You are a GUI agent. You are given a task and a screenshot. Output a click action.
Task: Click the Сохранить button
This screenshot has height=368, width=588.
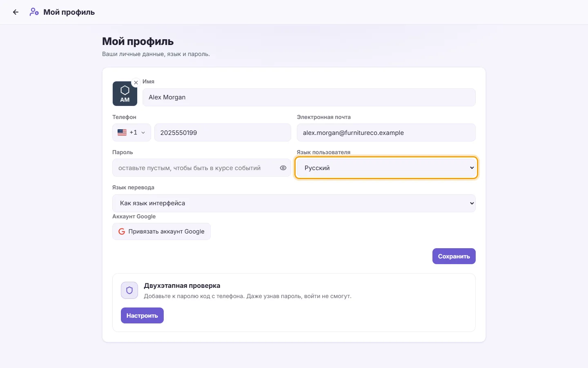click(x=454, y=256)
